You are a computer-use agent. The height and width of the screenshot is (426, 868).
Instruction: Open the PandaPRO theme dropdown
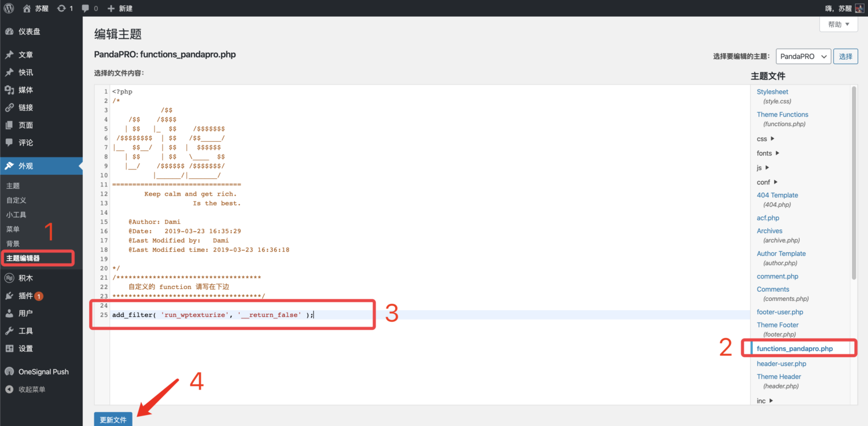click(803, 57)
